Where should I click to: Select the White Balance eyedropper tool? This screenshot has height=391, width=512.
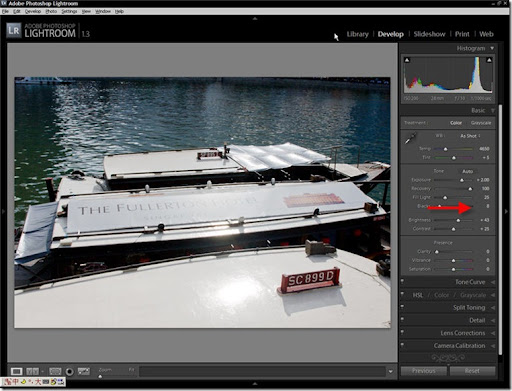(410, 138)
